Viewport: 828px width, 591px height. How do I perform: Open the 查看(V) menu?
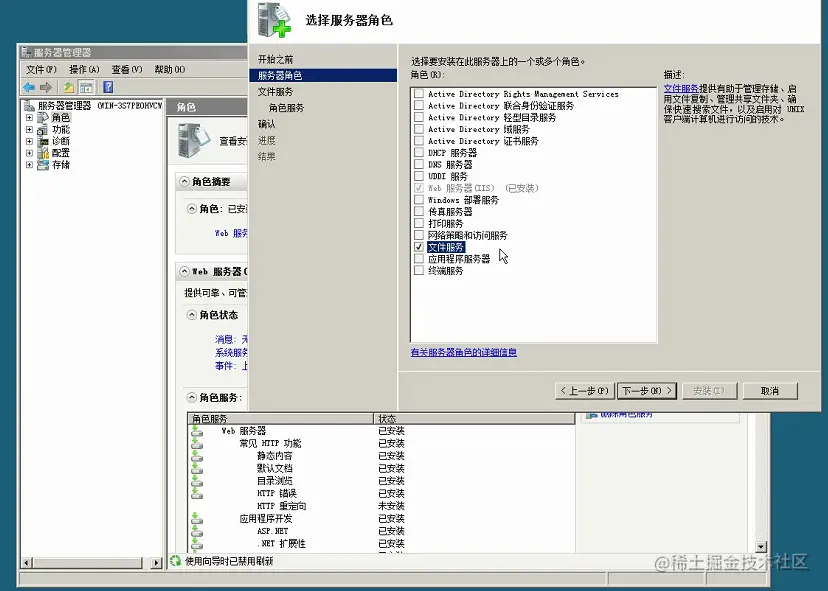pos(127,69)
